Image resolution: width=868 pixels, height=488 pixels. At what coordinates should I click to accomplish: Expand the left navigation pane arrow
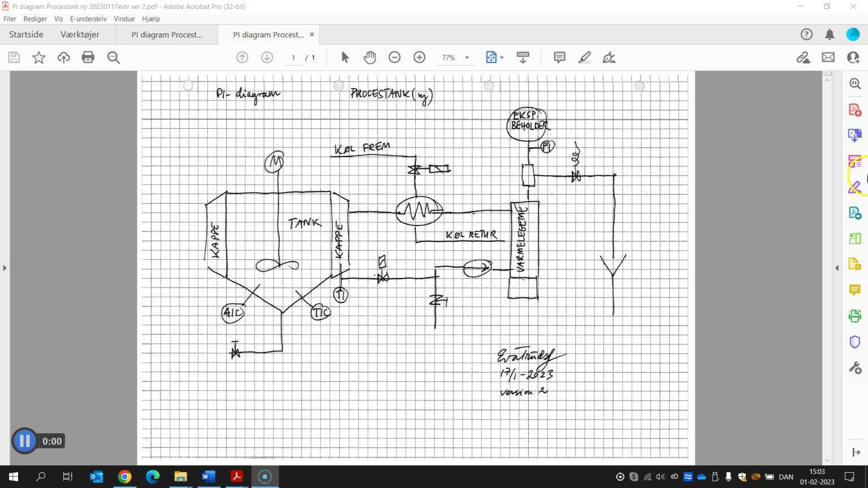pos(5,268)
